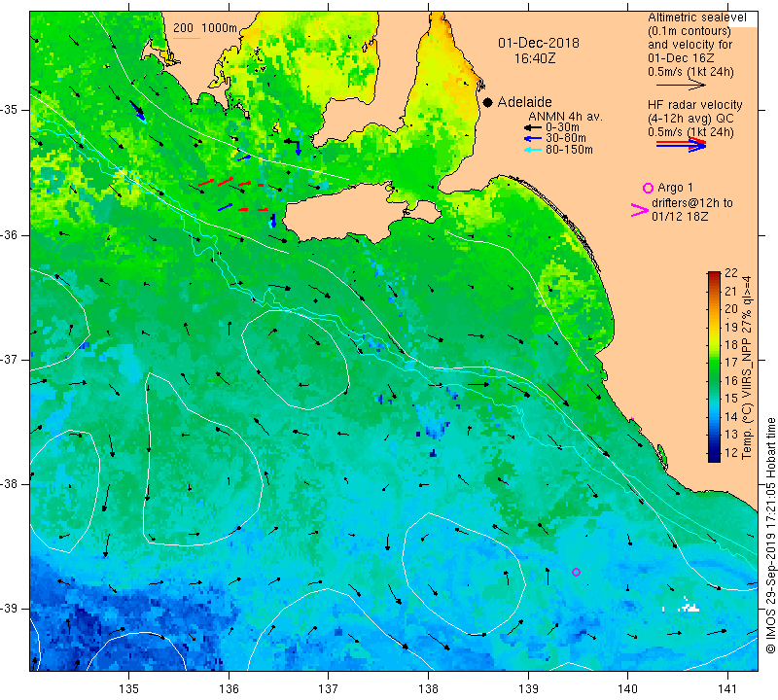Click the 'HF radar velocity' legend text
This screenshot has width=778, height=700.
click(694, 105)
